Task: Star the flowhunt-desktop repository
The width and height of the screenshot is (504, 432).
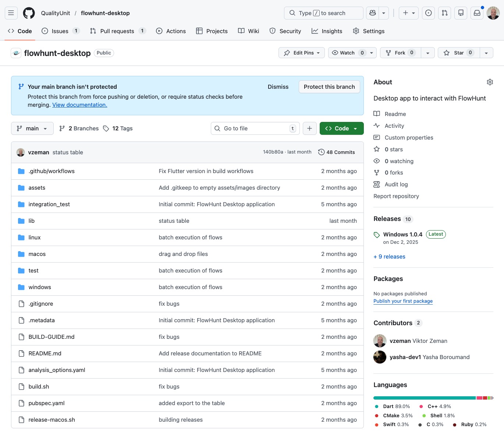Action: coord(458,53)
